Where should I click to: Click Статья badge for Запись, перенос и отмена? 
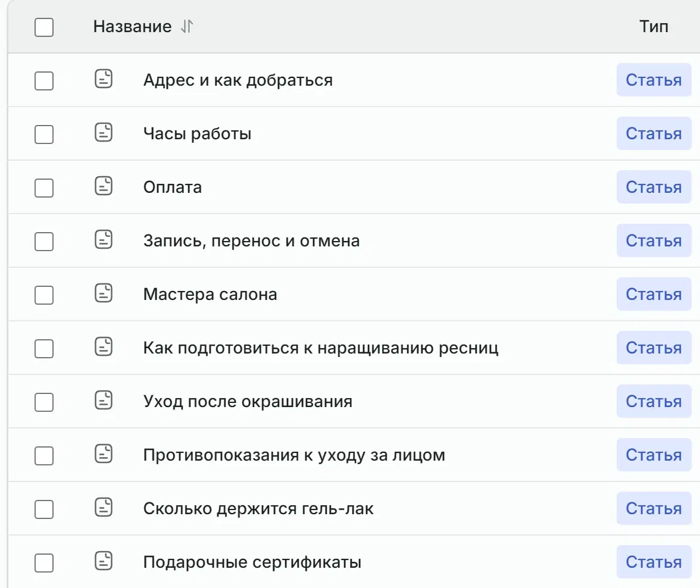654,240
